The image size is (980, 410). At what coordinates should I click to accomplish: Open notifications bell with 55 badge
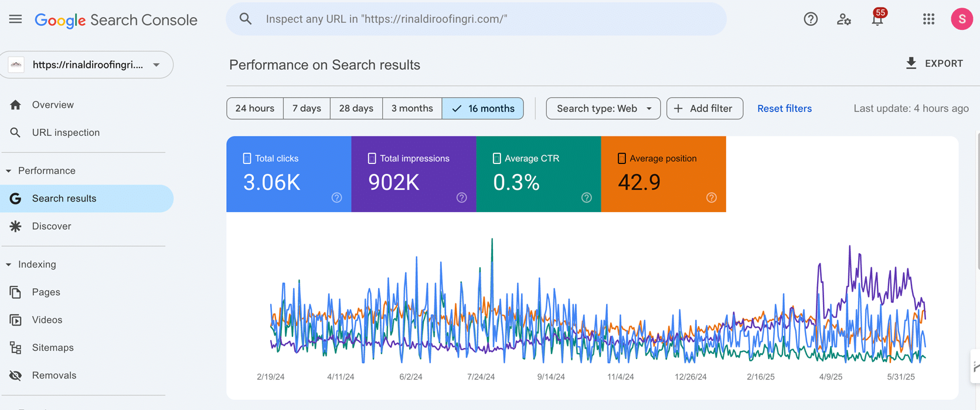click(877, 19)
